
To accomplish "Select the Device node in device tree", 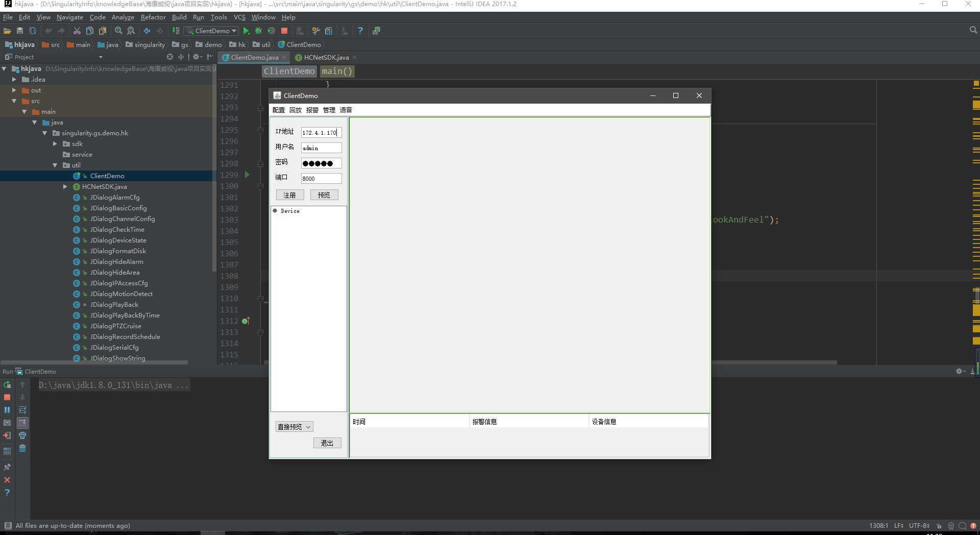I will pyautogui.click(x=289, y=211).
